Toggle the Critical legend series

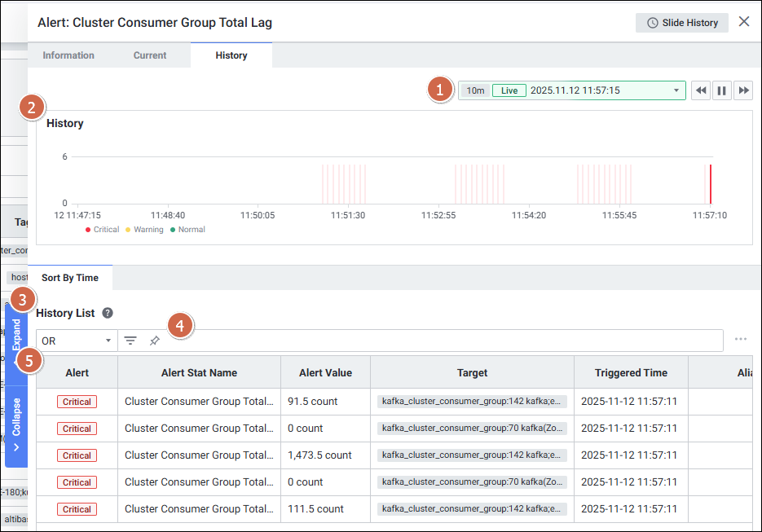102,230
